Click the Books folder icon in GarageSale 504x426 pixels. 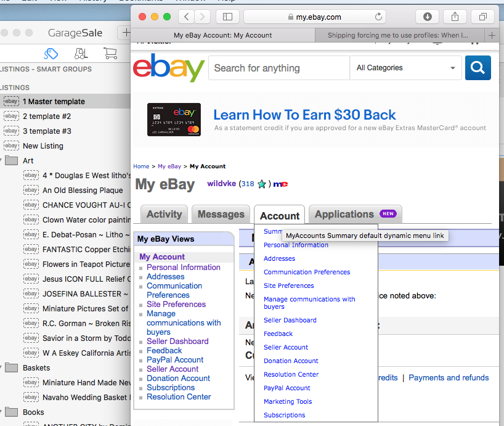pos(12,412)
